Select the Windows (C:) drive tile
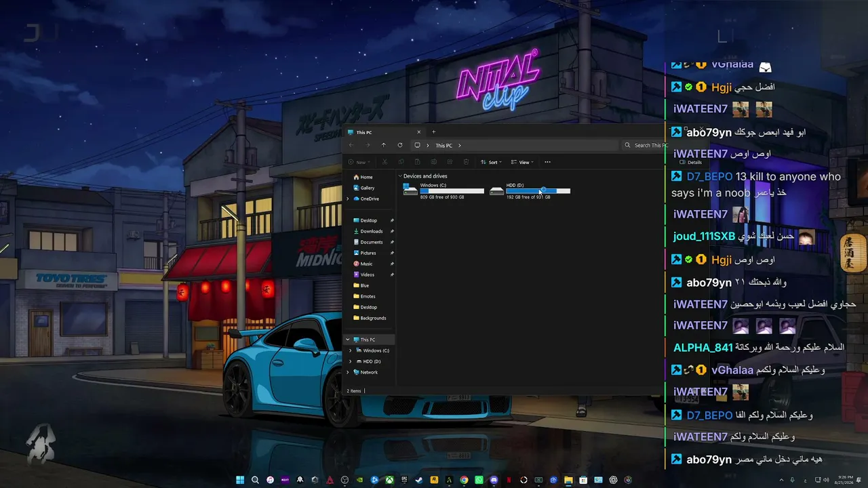The height and width of the screenshot is (488, 868). 443,190
